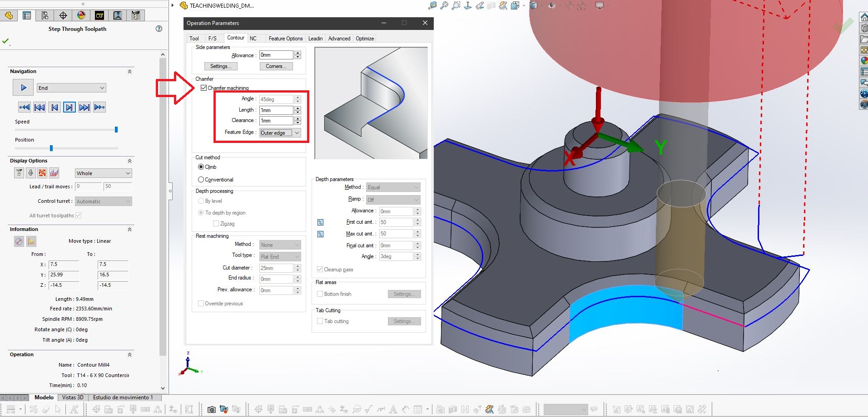
Task: Select To depth by region option
Action: [201, 213]
